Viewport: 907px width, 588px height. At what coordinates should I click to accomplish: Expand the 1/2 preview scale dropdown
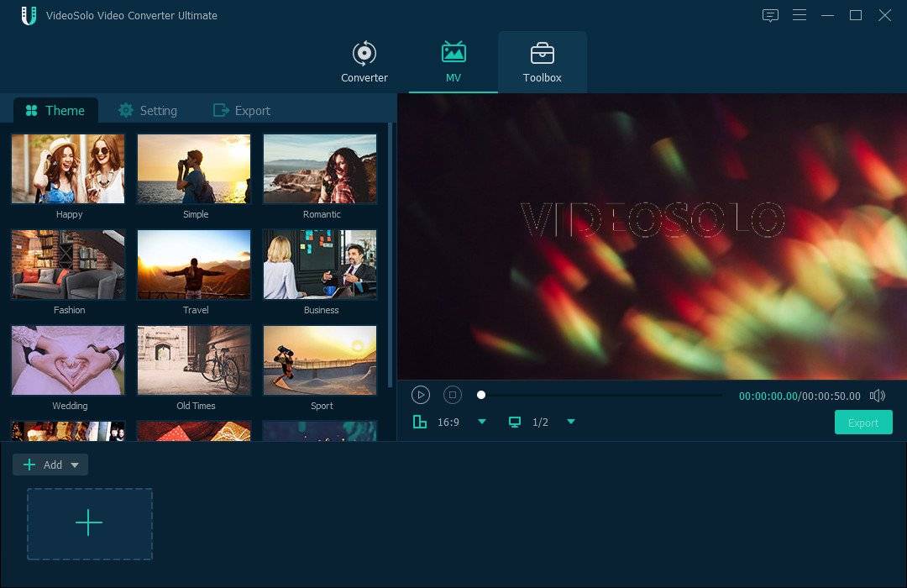571,422
